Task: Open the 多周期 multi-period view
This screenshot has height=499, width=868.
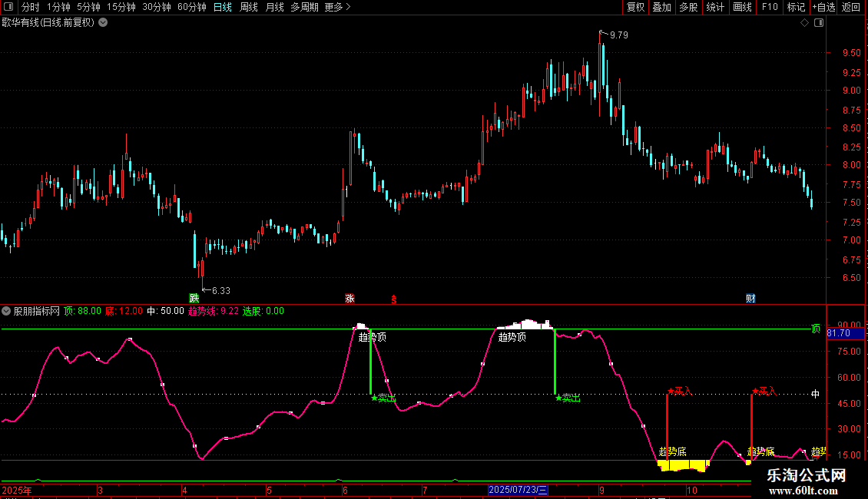Action: 304,7
